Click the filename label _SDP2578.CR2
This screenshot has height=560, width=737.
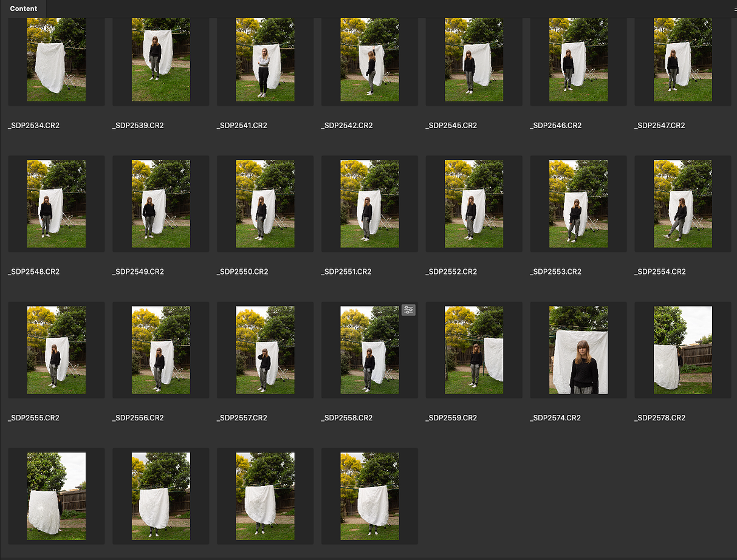(660, 418)
